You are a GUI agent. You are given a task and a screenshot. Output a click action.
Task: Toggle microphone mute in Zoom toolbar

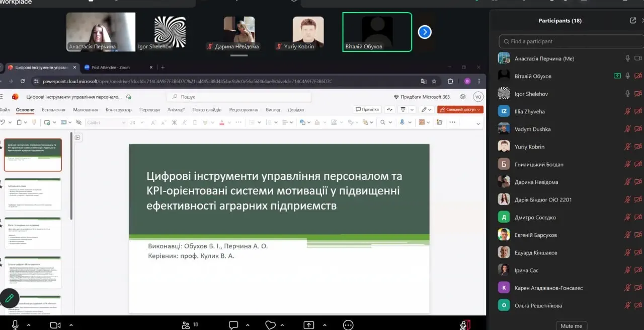pyautogui.click(x=16, y=325)
